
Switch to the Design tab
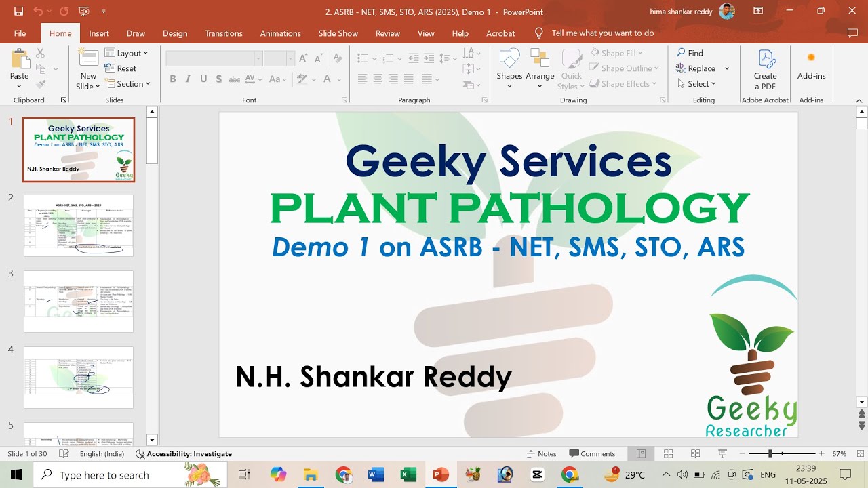point(175,33)
